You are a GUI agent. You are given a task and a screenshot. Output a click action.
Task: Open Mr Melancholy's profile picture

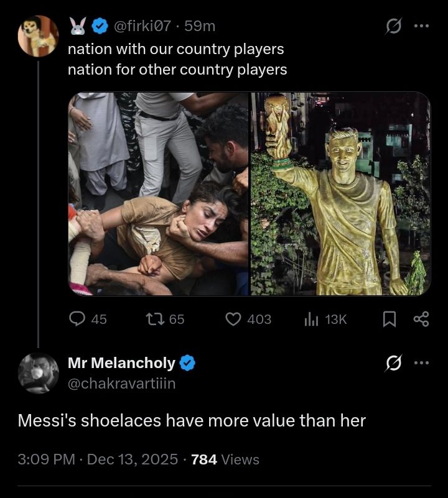38,373
